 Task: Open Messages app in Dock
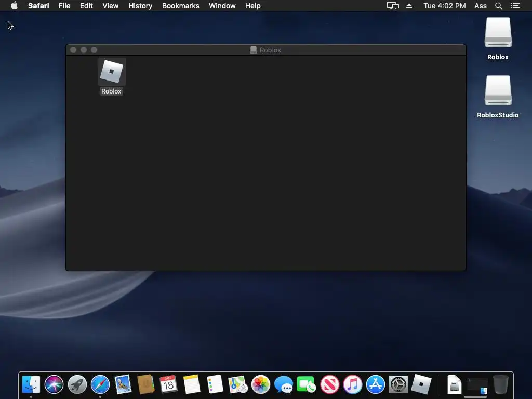click(284, 384)
